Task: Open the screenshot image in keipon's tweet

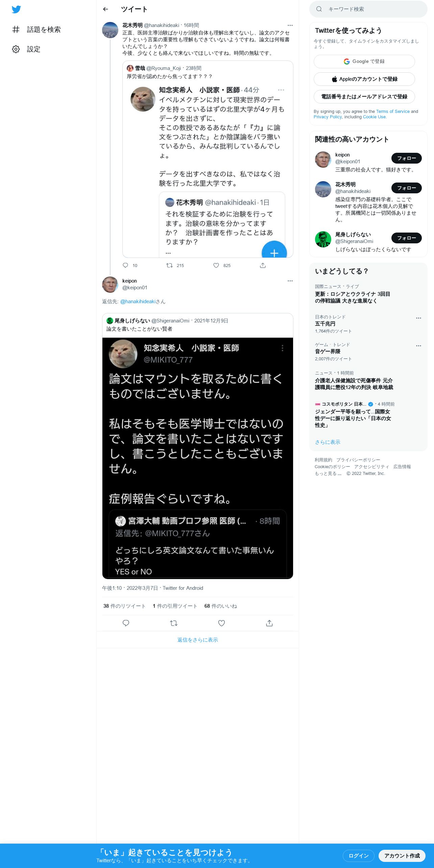Action: (x=198, y=458)
